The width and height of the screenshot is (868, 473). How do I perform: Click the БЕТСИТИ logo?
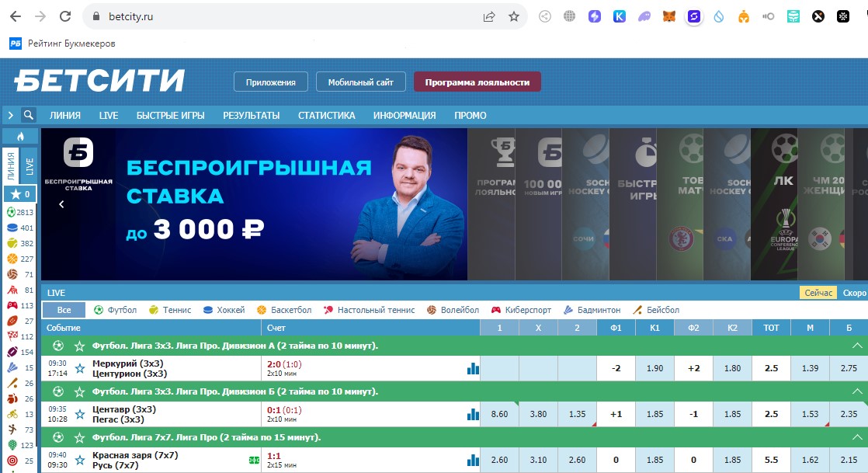pyautogui.click(x=99, y=82)
